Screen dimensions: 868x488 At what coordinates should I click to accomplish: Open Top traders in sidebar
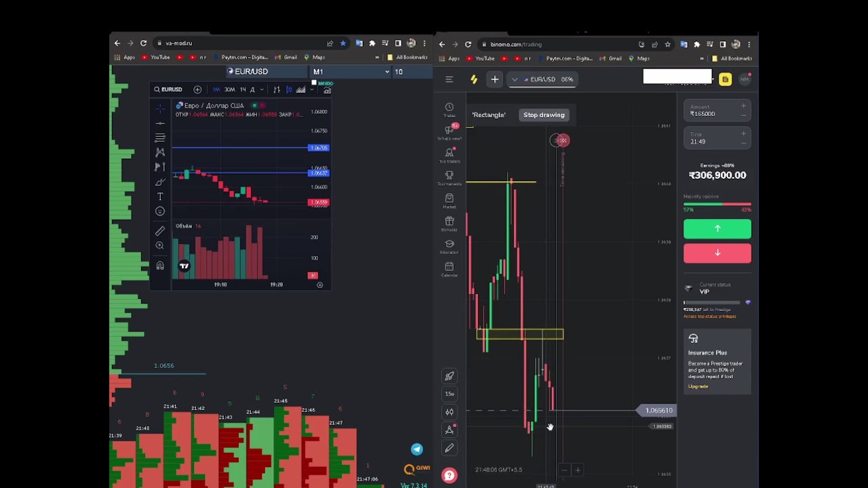(x=449, y=155)
